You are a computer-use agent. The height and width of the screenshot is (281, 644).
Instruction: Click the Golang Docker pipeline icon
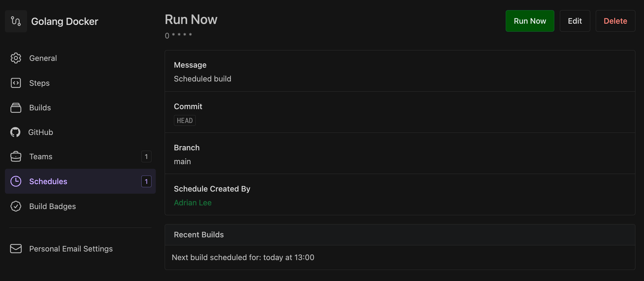16,21
